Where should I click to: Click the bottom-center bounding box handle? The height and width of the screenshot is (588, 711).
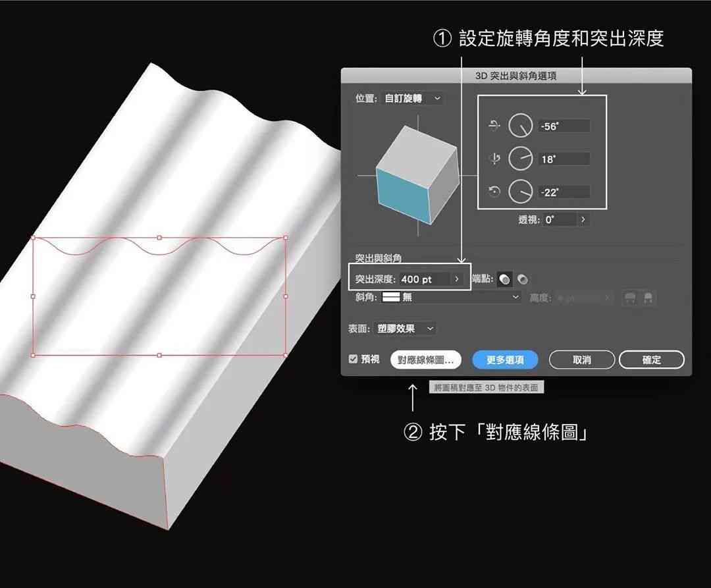pyautogui.click(x=159, y=356)
